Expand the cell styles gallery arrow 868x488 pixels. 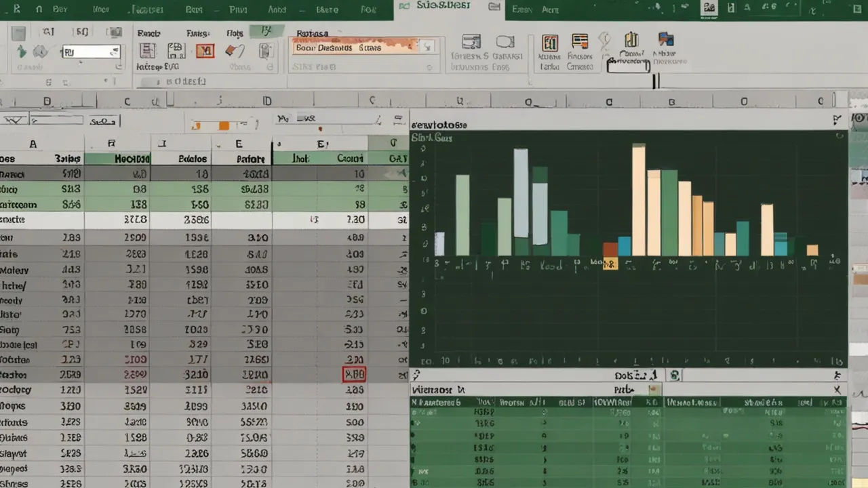click(x=427, y=47)
